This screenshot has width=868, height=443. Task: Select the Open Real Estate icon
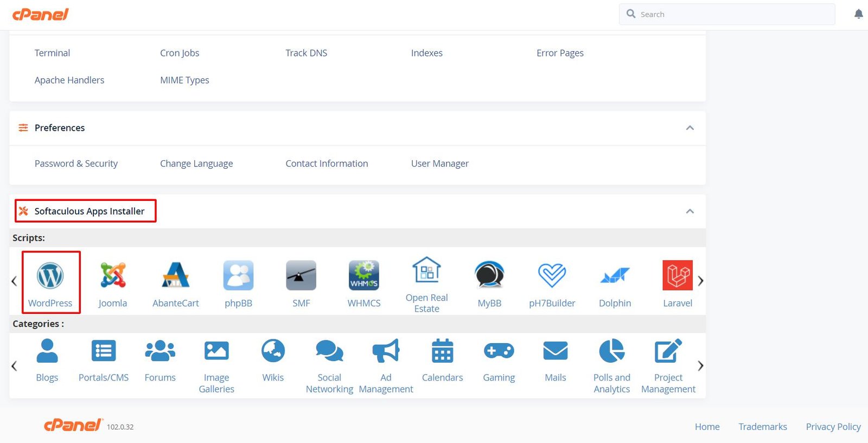[x=427, y=270]
